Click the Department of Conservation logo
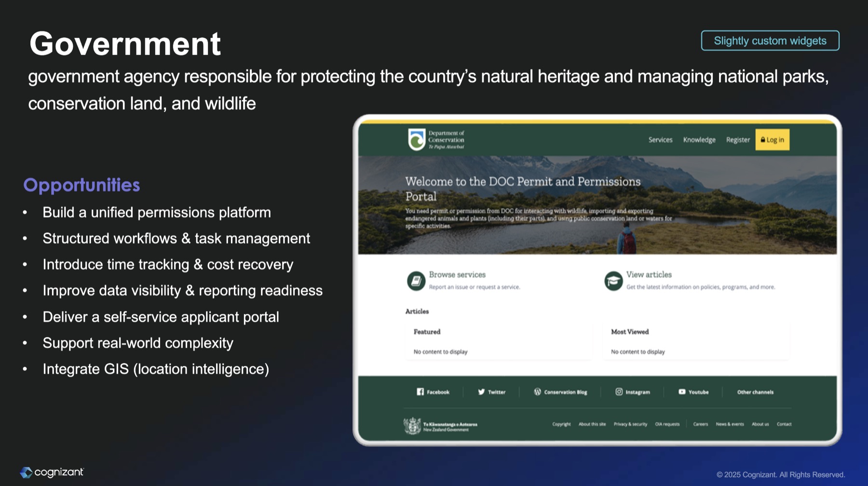This screenshot has height=486, width=868. pos(436,140)
